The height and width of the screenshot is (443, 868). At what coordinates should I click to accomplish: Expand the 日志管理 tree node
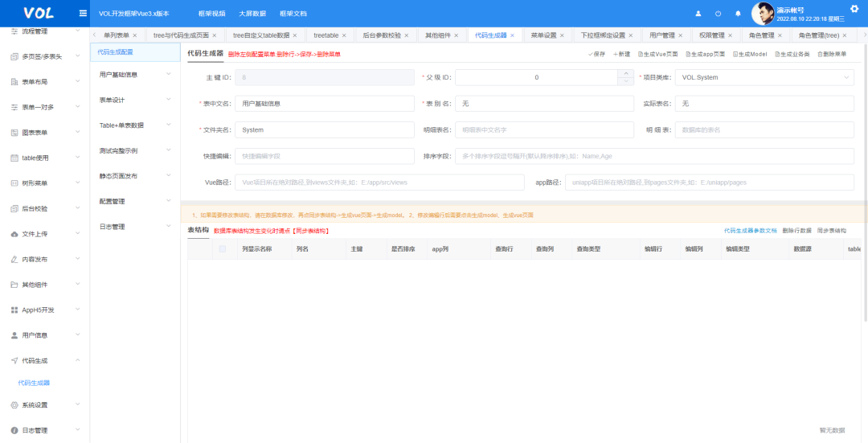169,227
